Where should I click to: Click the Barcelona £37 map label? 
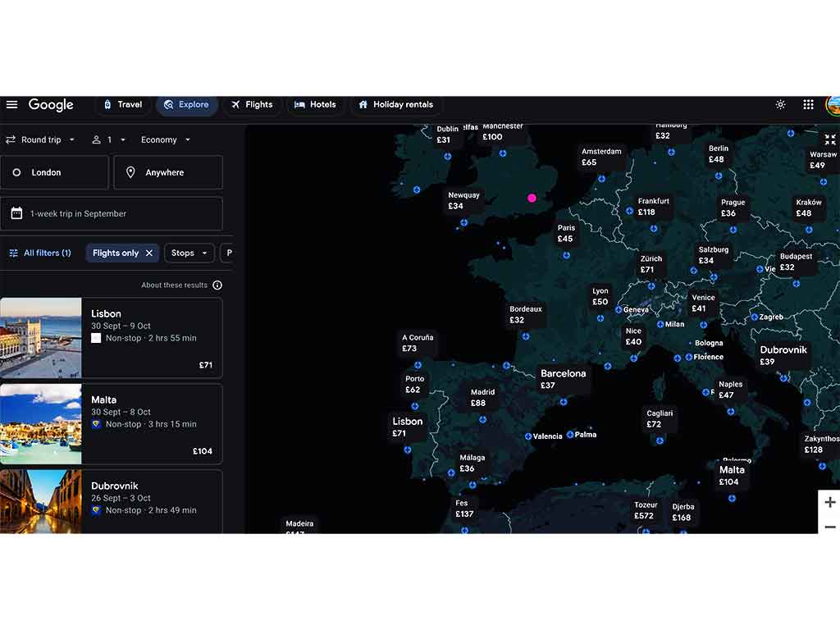tap(563, 379)
